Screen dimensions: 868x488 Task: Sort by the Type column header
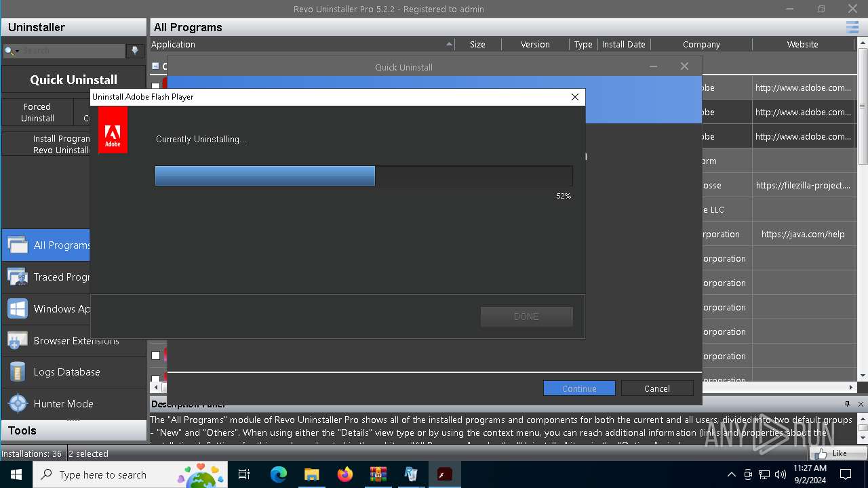(x=583, y=44)
